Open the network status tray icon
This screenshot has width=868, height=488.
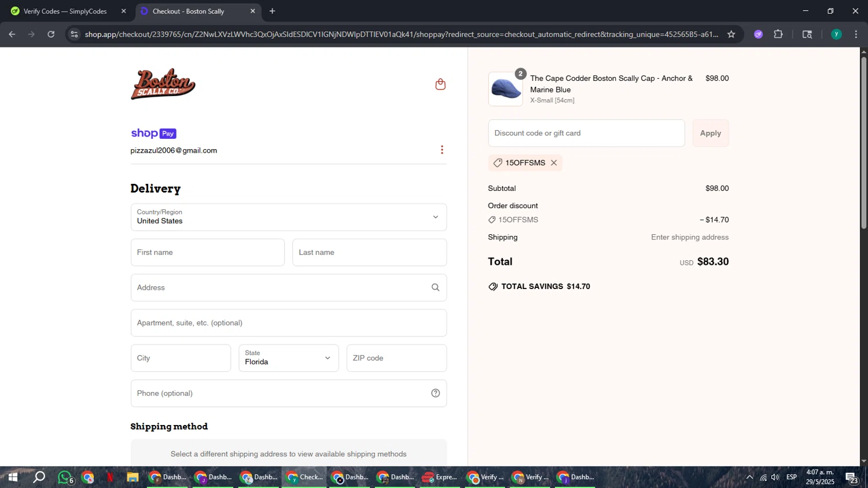click(x=763, y=478)
